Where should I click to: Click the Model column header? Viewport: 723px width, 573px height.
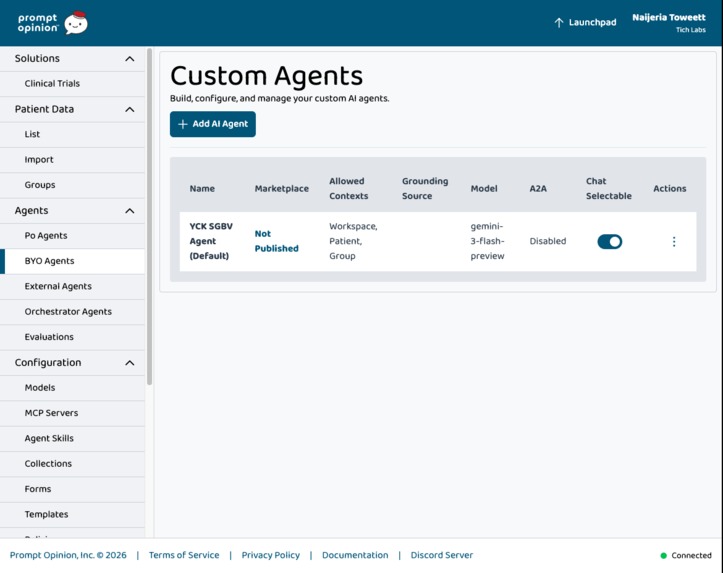point(484,189)
